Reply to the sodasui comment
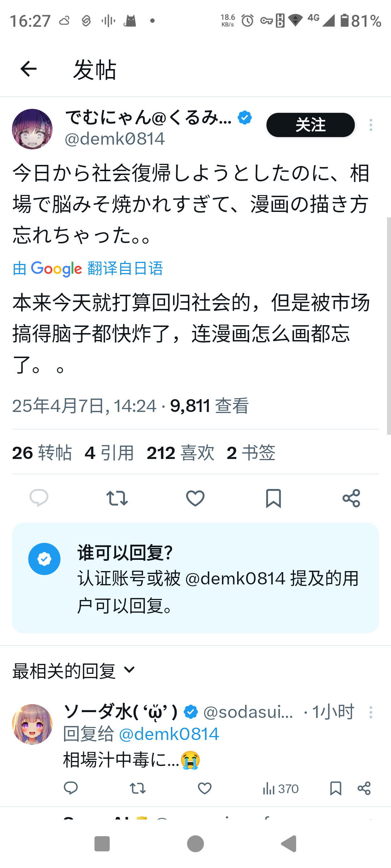Viewport: 391px width, 868px height. coord(71,788)
